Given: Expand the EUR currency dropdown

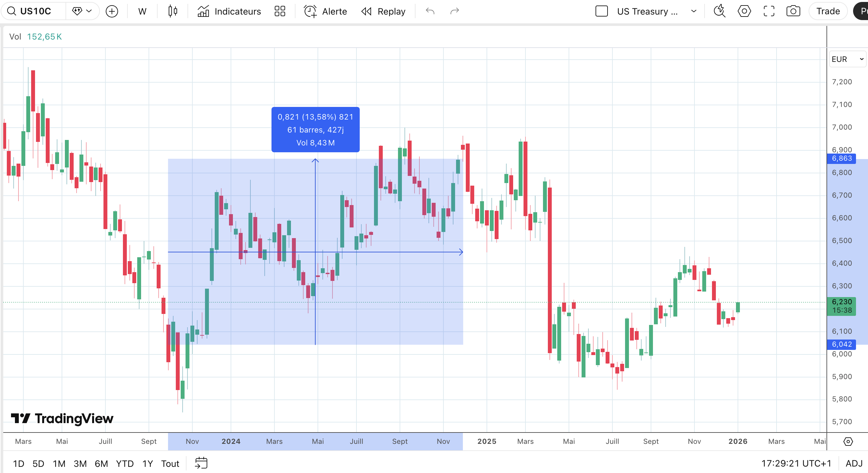Looking at the screenshot, I should (847, 59).
